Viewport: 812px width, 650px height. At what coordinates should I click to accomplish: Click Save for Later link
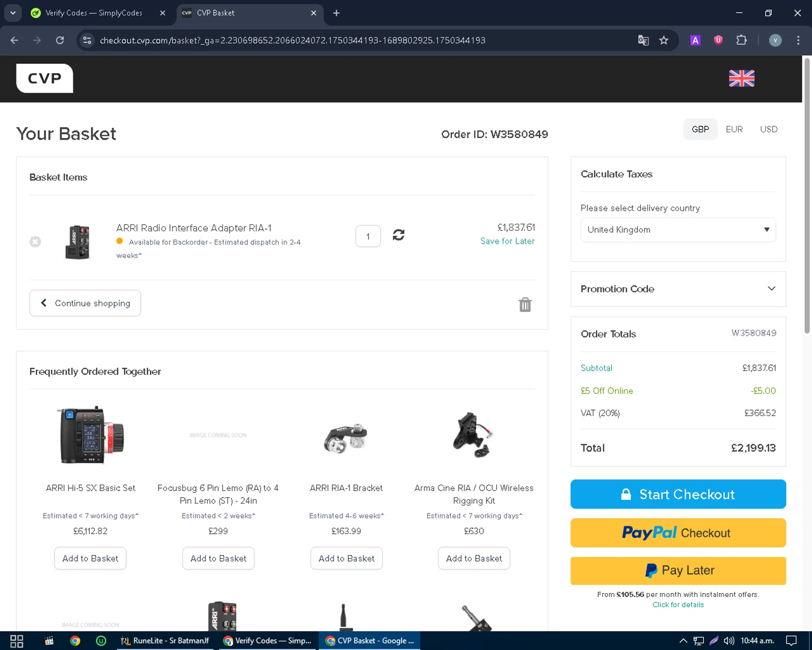[x=507, y=241]
